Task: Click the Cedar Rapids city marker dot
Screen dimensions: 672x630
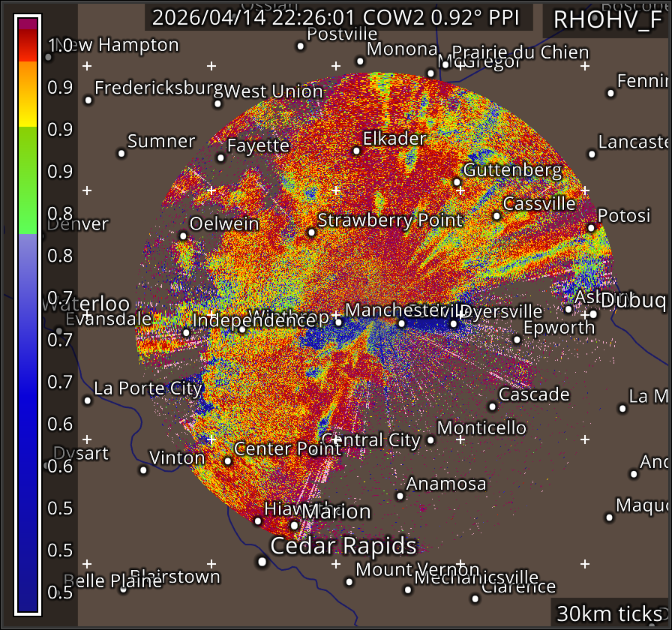Action: 262,561
